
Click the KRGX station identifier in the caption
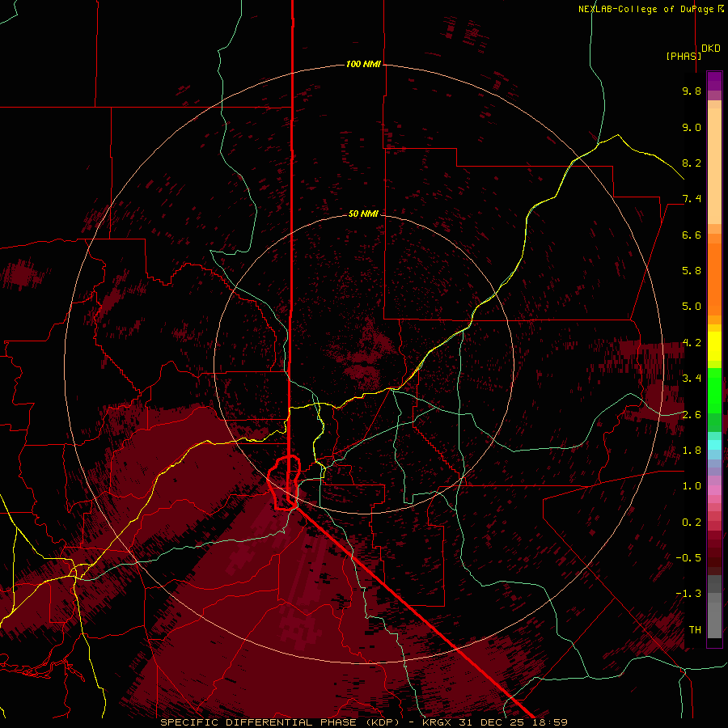coord(437,722)
